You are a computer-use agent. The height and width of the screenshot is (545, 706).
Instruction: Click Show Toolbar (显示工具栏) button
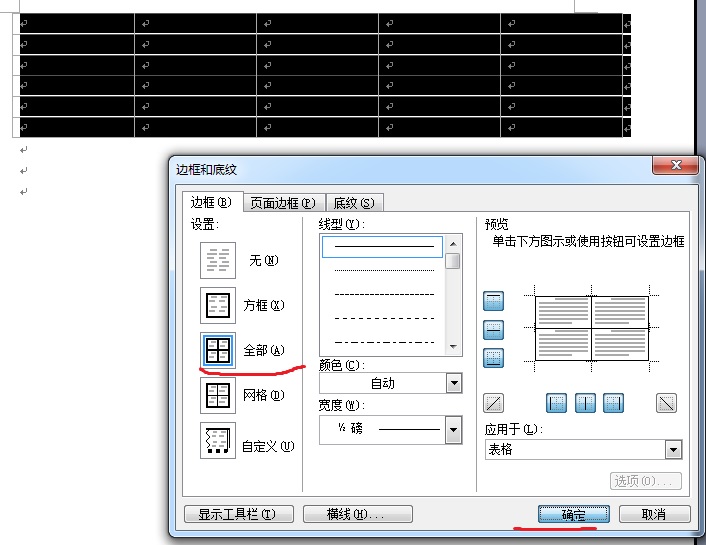click(239, 514)
